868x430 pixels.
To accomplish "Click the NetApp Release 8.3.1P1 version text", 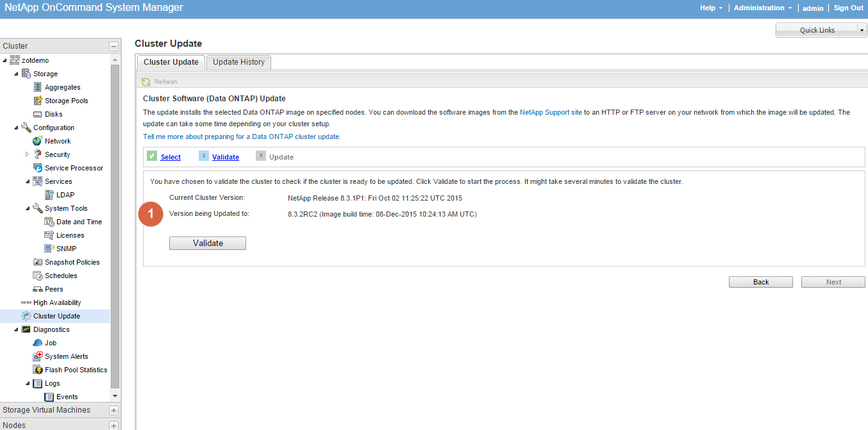I will [375, 198].
